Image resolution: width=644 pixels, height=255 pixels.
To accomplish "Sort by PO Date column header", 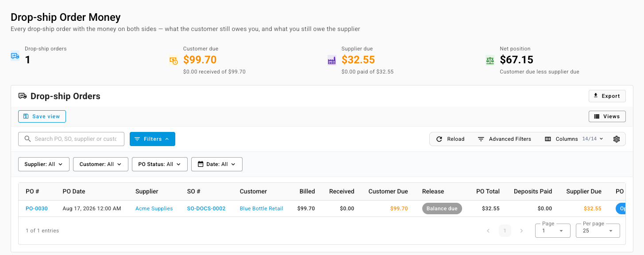I will [x=74, y=192].
